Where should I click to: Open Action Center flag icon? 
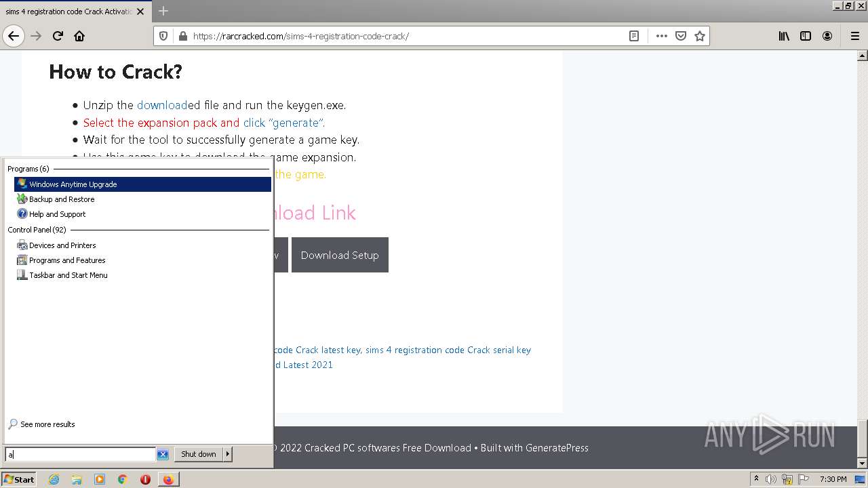pos(803,479)
